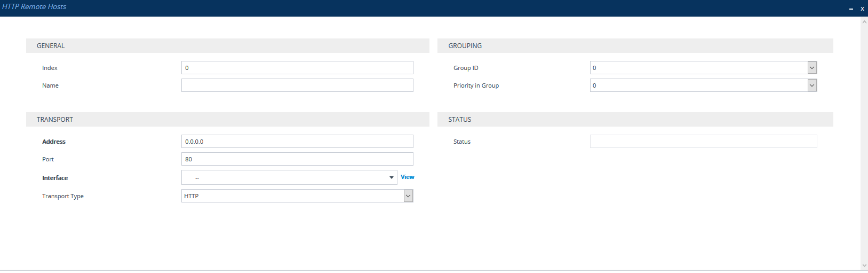
Task: Click the Port field containing 80
Action: point(297,159)
